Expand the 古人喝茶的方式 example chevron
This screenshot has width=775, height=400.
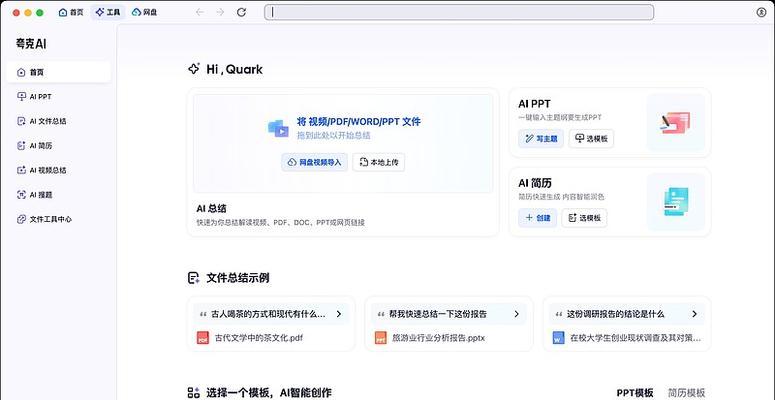click(x=339, y=314)
